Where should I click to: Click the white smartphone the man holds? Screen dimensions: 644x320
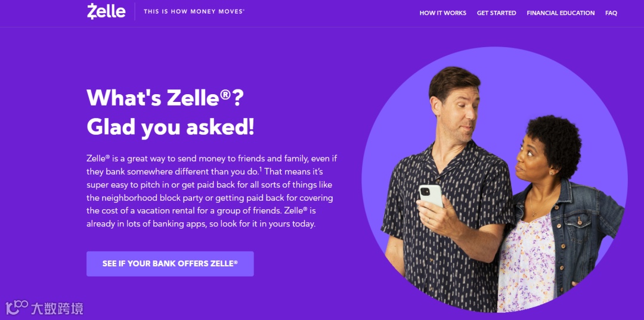tap(431, 195)
